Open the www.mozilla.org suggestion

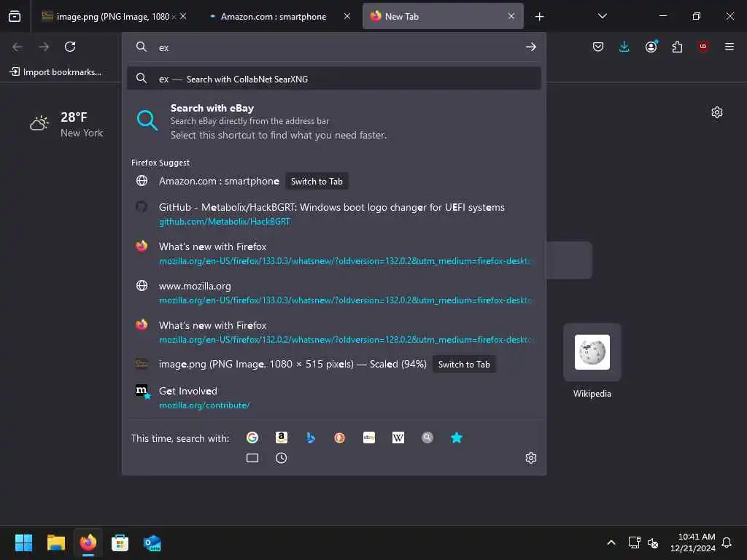pos(333,293)
